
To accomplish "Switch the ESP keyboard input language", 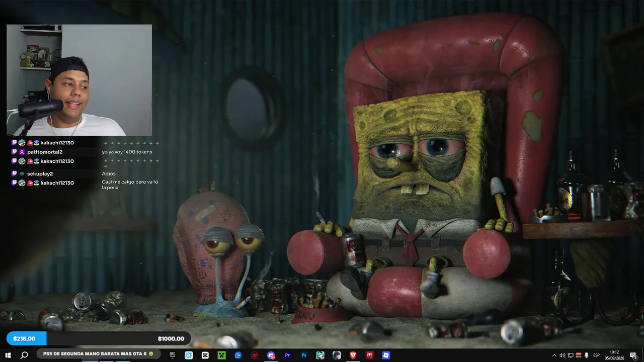I will coord(596,355).
